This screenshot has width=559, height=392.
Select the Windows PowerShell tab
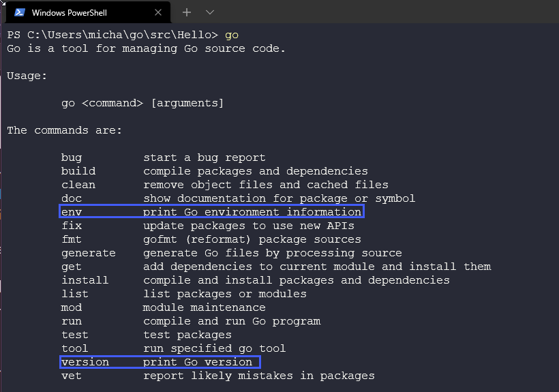75,12
